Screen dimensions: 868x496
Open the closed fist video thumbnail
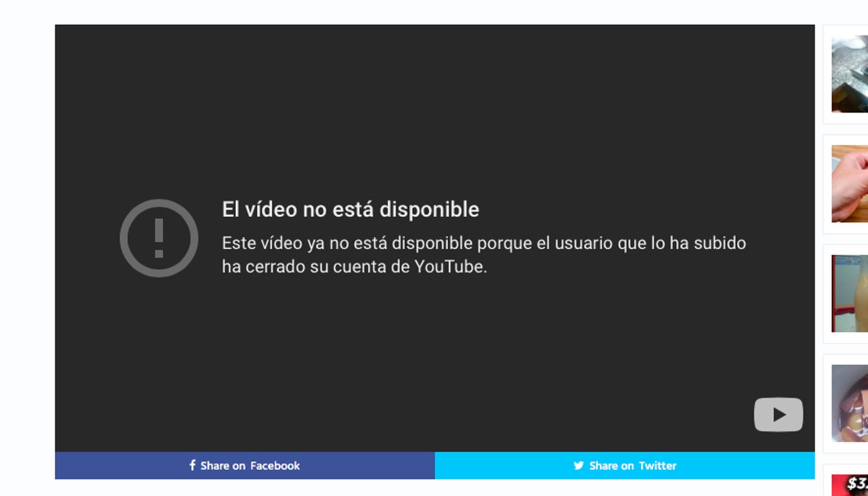click(849, 184)
